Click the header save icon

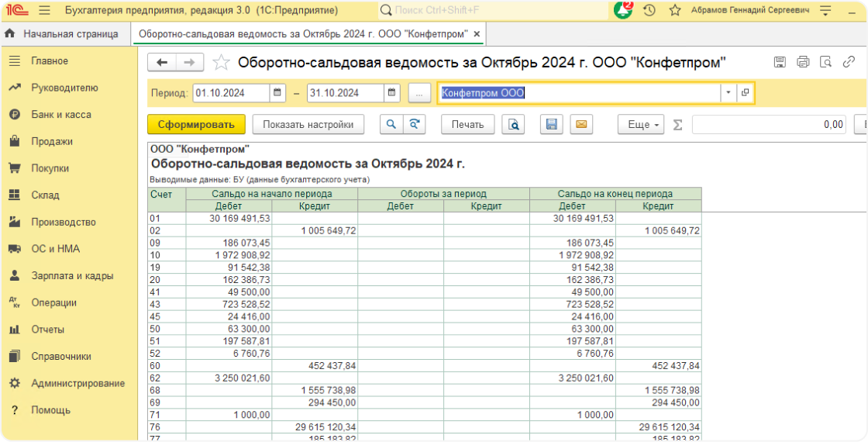point(780,62)
